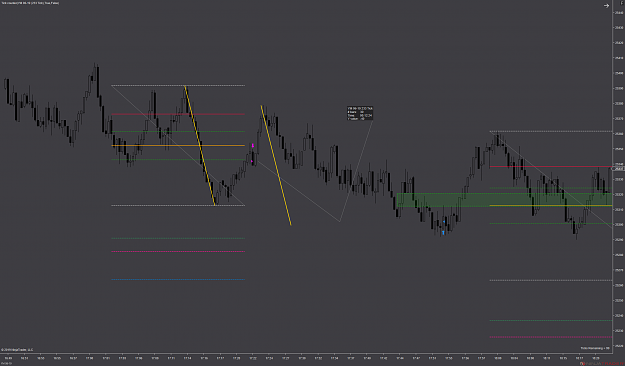Viewport: 625px width, 366px height.
Task: Click the small F button in the corner
Action: (622, 3)
